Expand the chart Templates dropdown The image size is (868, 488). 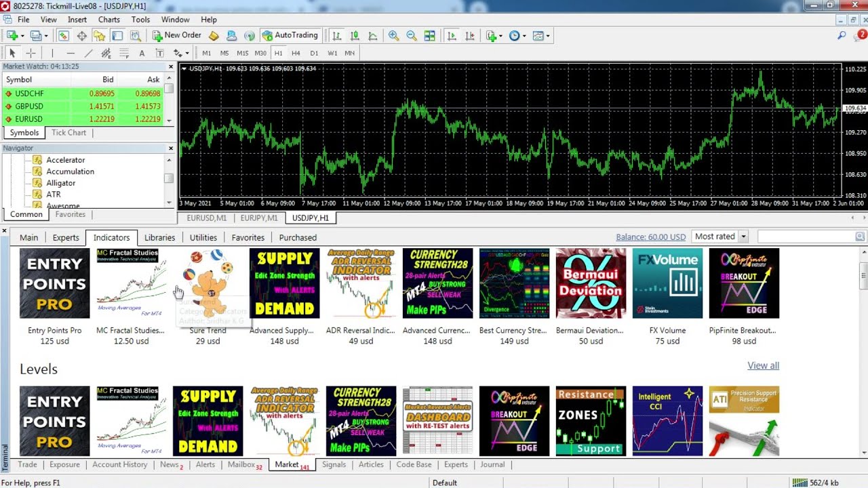pos(547,35)
